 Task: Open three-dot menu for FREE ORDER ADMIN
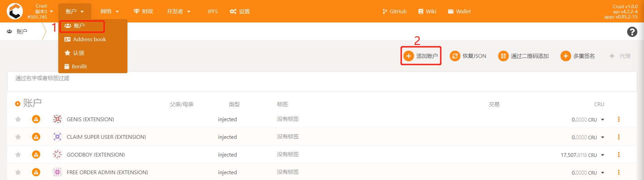(619, 173)
